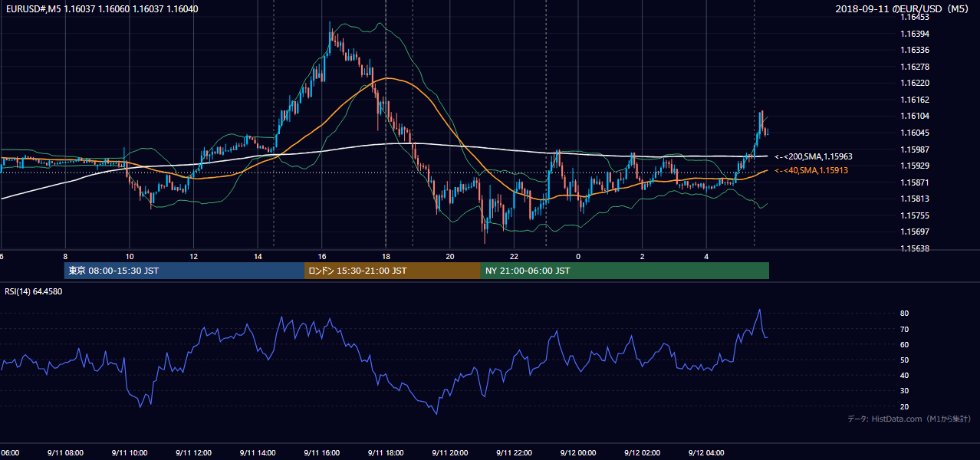Click price axis value 1.15929

click(914, 166)
